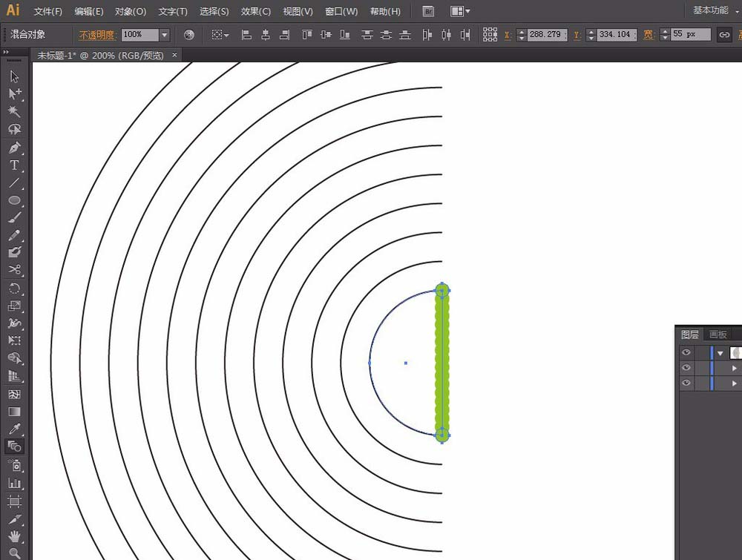
Task: Set the transform reference point grid
Action: (x=490, y=35)
